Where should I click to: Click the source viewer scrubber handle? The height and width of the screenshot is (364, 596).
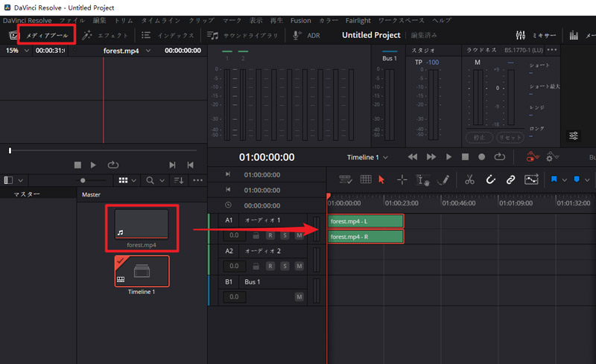coord(10,150)
